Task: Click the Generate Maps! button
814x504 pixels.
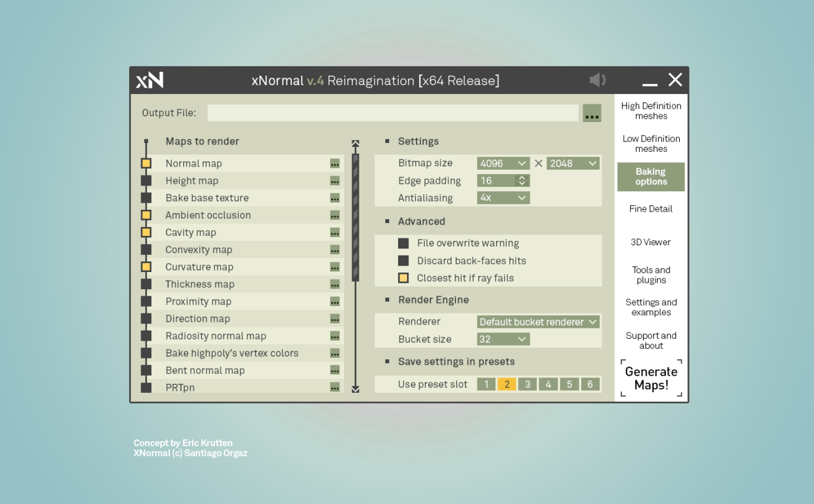Action: point(651,378)
